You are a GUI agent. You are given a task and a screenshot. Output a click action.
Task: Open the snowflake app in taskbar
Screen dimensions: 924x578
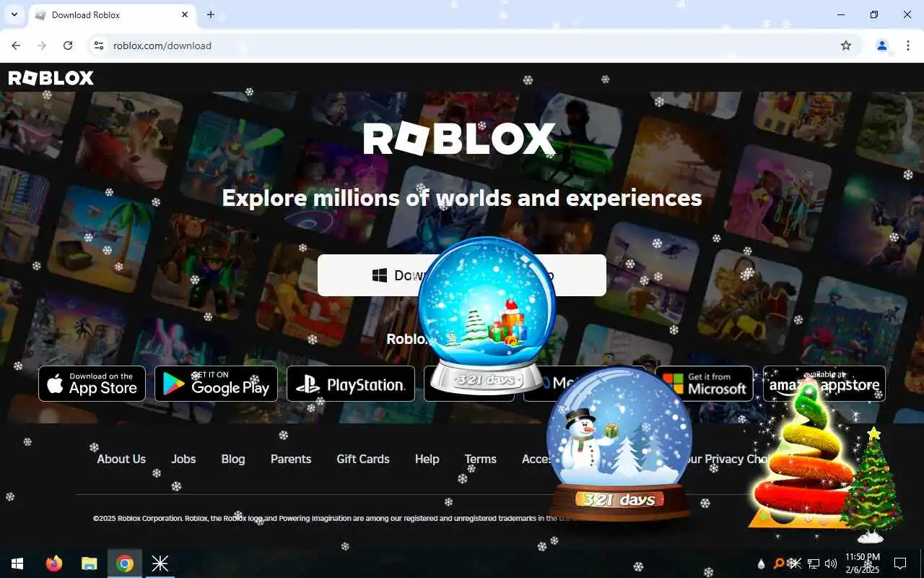pyautogui.click(x=160, y=564)
